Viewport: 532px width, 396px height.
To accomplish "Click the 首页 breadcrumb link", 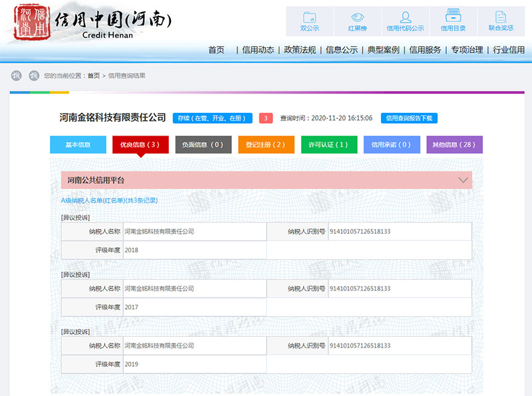I will click(x=93, y=76).
